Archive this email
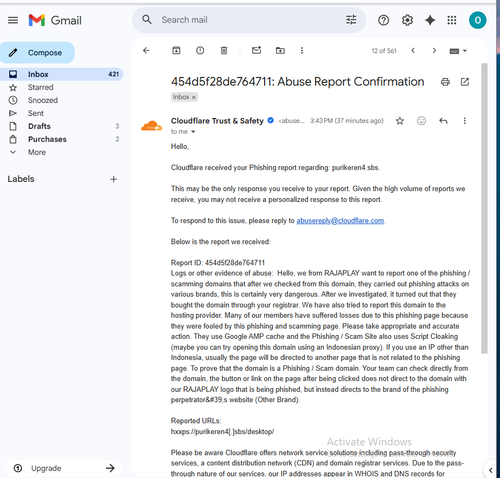The height and width of the screenshot is (478, 500). click(x=176, y=50)
